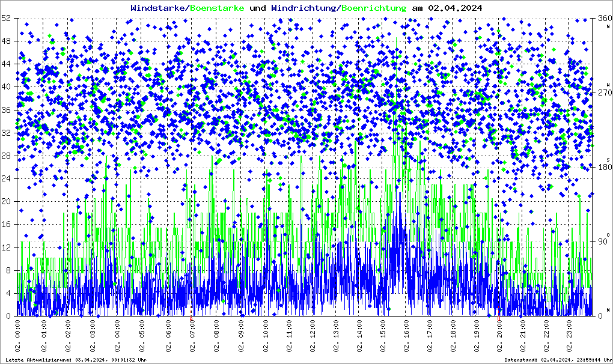Click left axis value 28
Viewport: 613px width, 364px height.
pos(6,156)
